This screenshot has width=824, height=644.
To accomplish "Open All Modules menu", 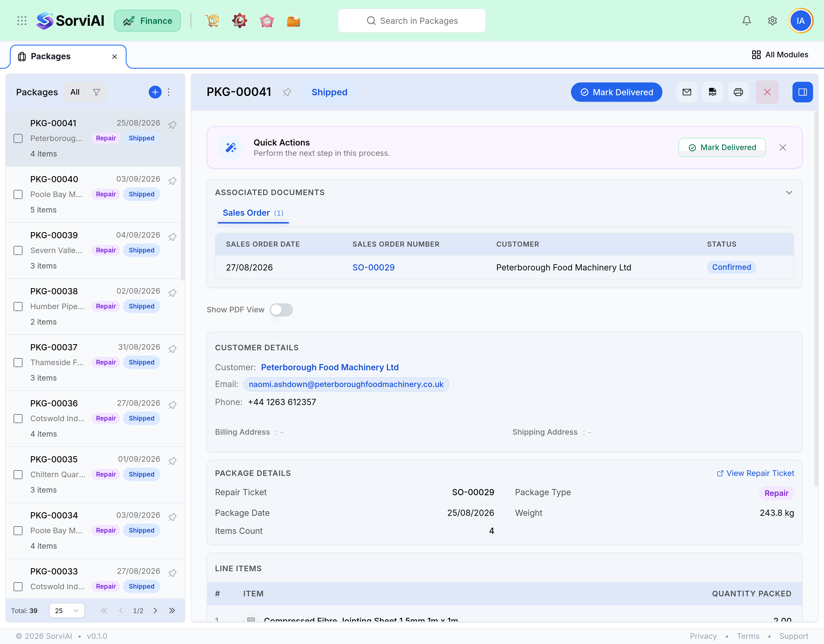I will tap(780, 55).
